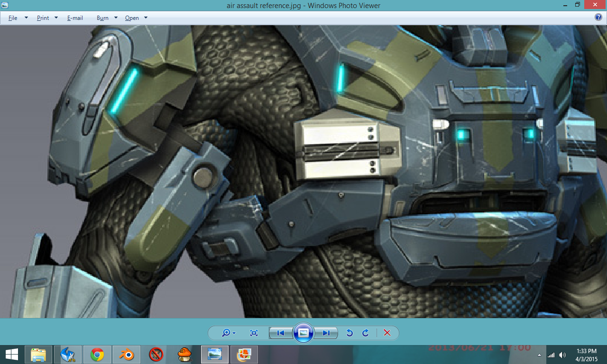The width and height of the screenshot is (607, 364).
Task: Open the Open menu
Action: click(x=132, y=18)
